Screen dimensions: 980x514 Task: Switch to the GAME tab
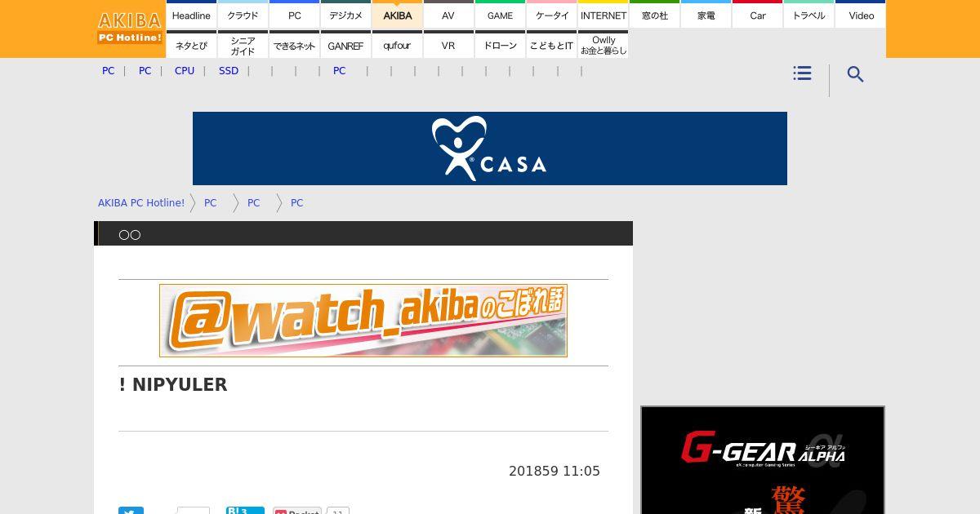(x=500, y=16)
